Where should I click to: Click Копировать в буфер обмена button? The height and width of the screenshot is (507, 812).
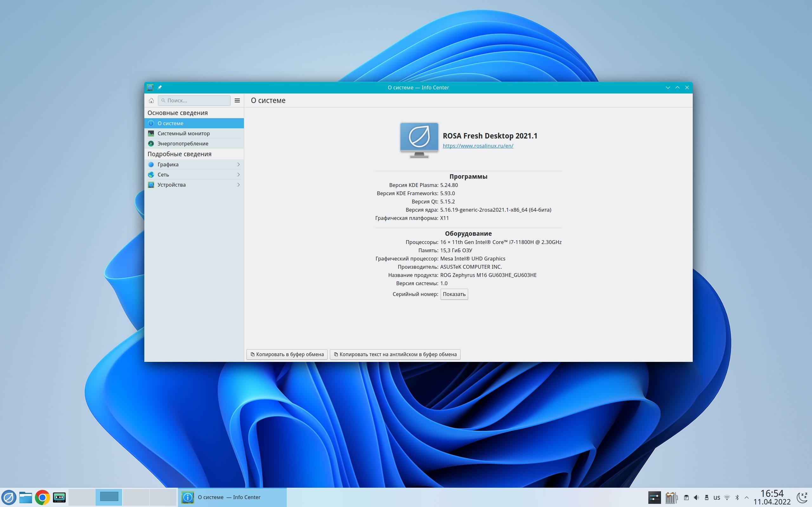(x=287, y=355)
